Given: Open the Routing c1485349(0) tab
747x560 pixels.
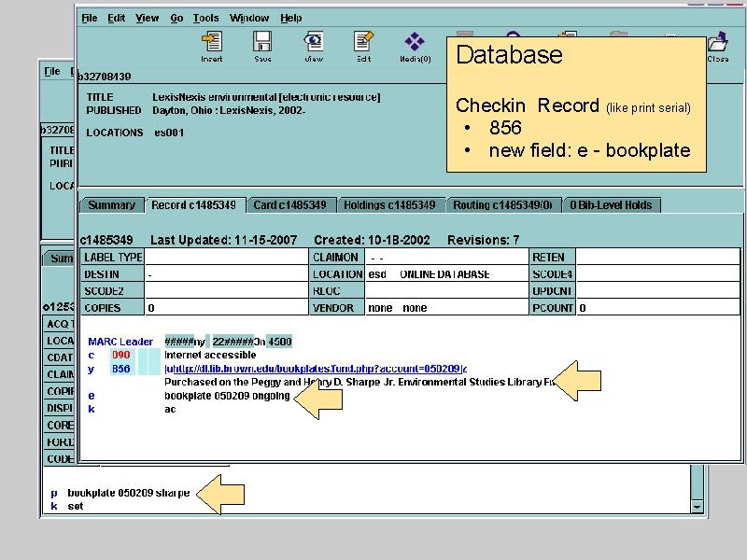Looking at the screenshot, I should (x=502, y=205).
